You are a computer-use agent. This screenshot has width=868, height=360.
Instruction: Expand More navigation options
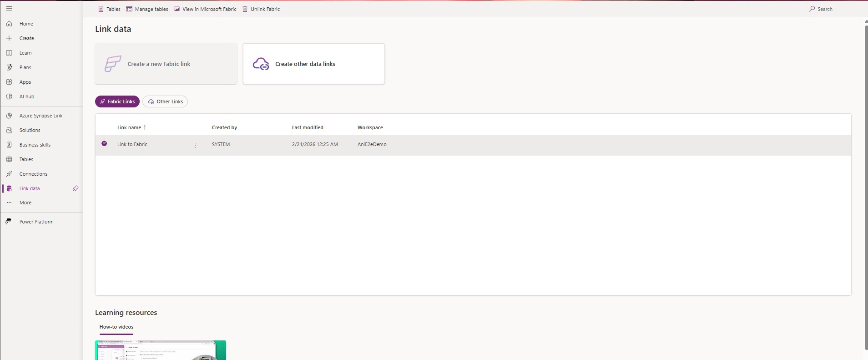pyautogui.click(x=25, y=203)
